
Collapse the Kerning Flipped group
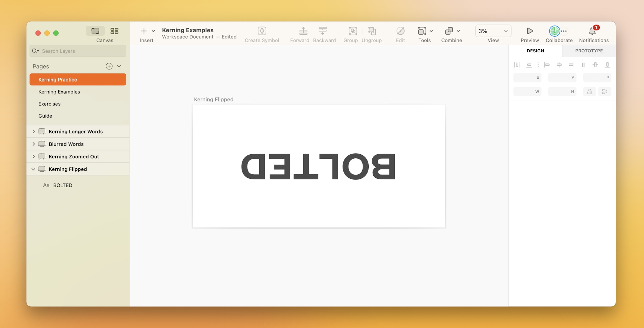(x=33, y=169)
